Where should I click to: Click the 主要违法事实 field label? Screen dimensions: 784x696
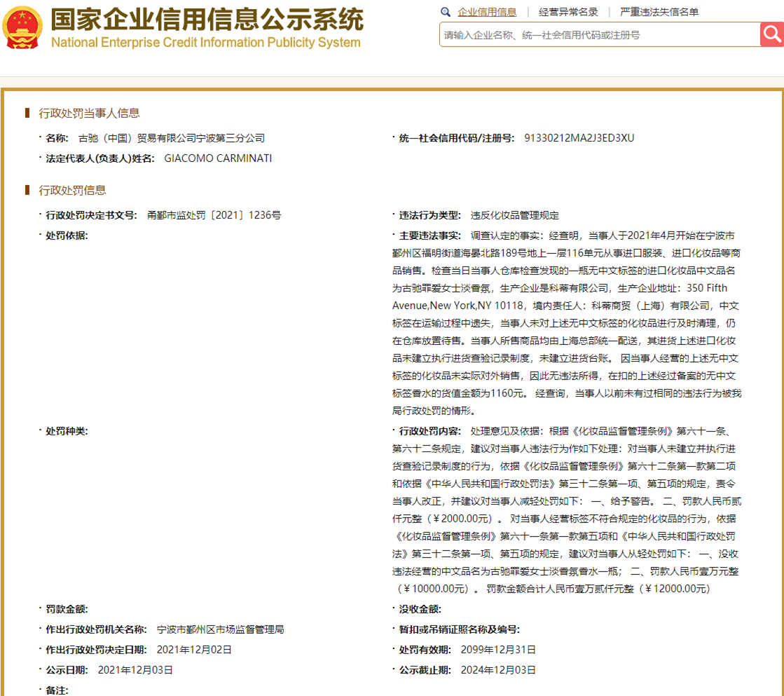(430, 236)
